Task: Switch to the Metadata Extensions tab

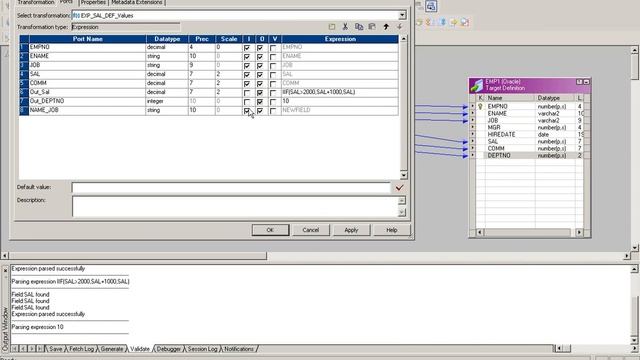Action: [137, 2]
